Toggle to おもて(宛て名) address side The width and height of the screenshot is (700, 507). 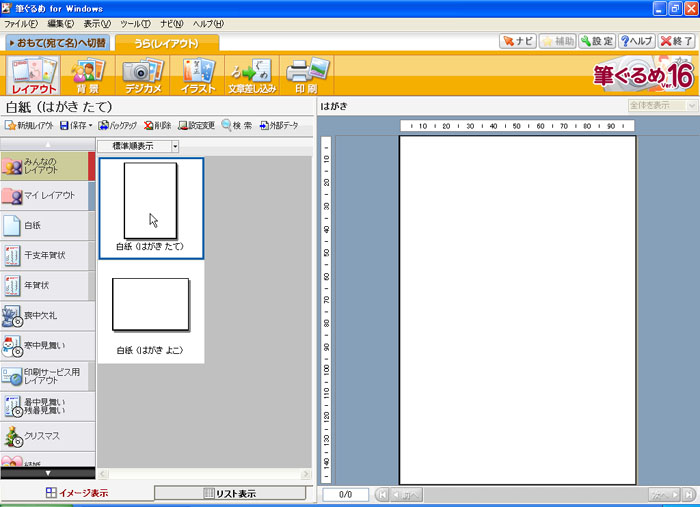click(58, 43)
